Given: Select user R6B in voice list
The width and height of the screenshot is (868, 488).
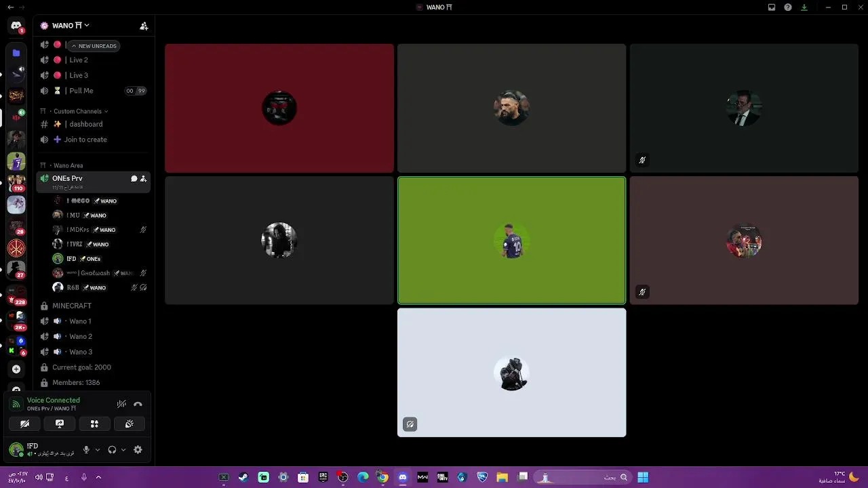Looking at the screenshot, I should (x=100, y=287).
